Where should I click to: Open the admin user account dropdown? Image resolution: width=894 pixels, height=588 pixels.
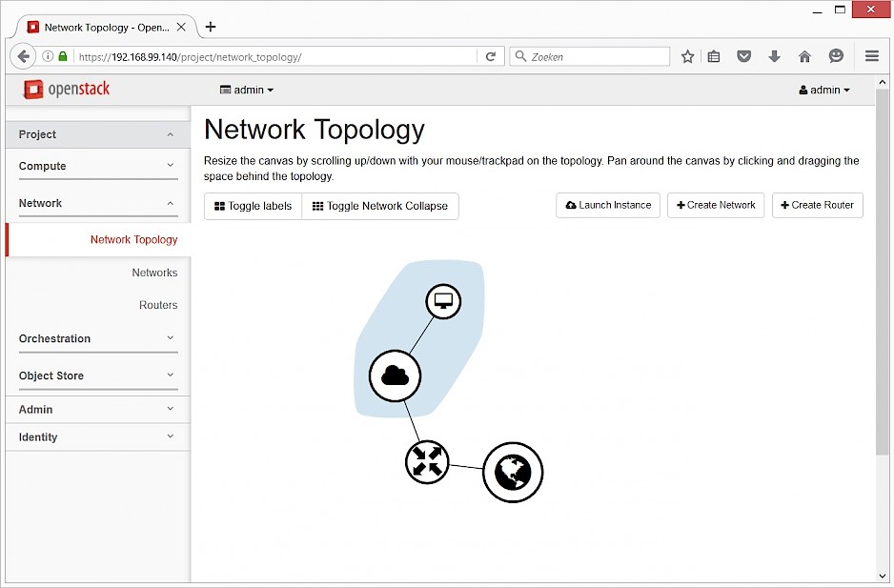[824, 90]
